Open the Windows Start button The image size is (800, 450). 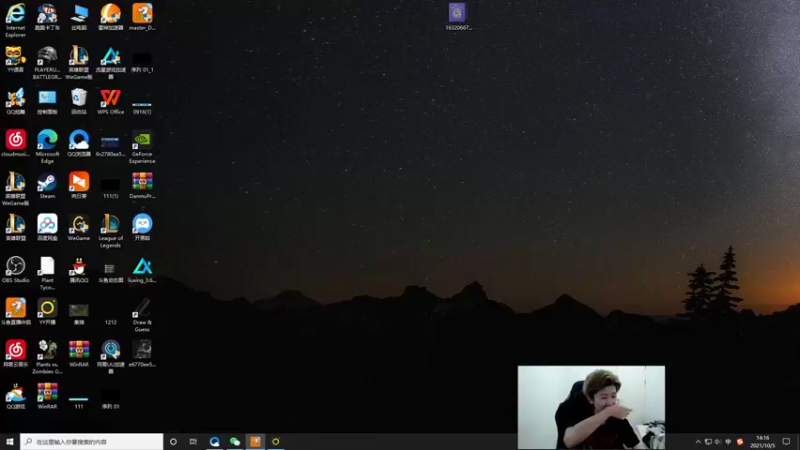point(10,441)
